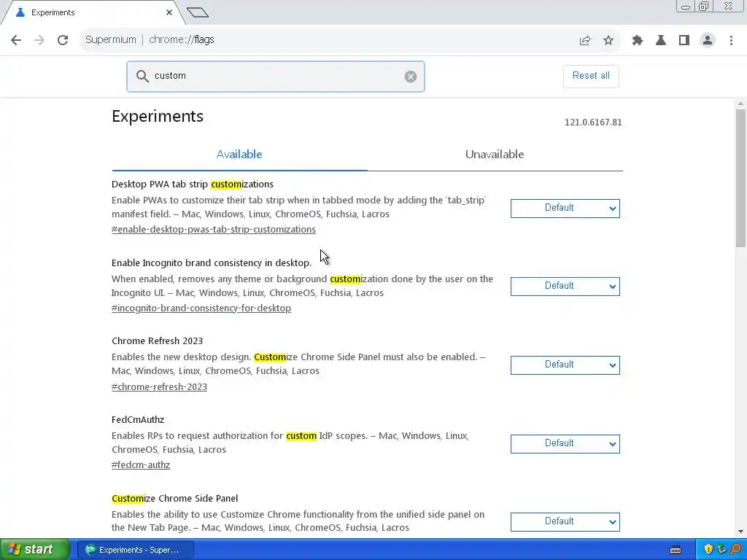
Task: Click the forward navigation arrow
Action: pos(39,40)
